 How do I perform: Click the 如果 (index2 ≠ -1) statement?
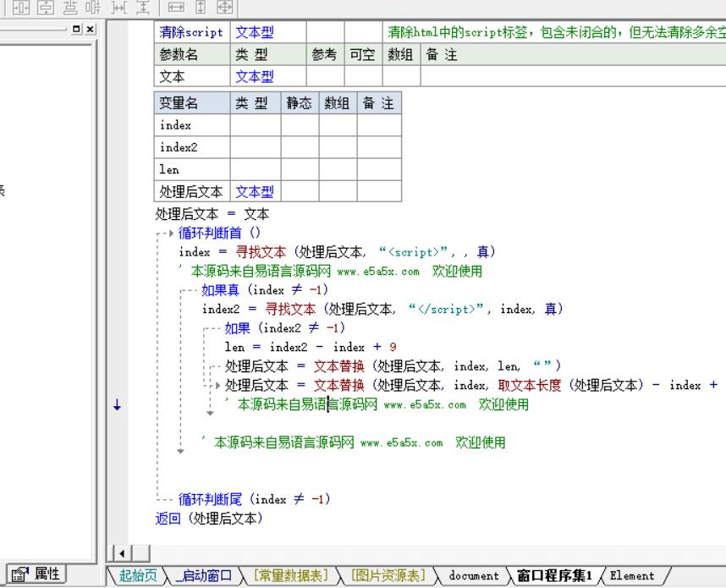pos(285,327)
